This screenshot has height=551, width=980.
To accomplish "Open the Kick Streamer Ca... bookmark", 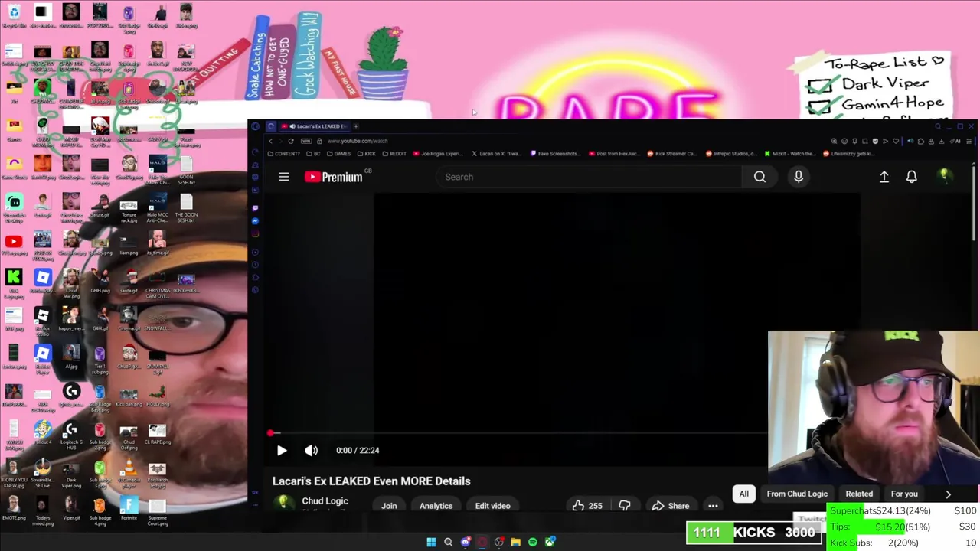I will (x=673, y=154).
